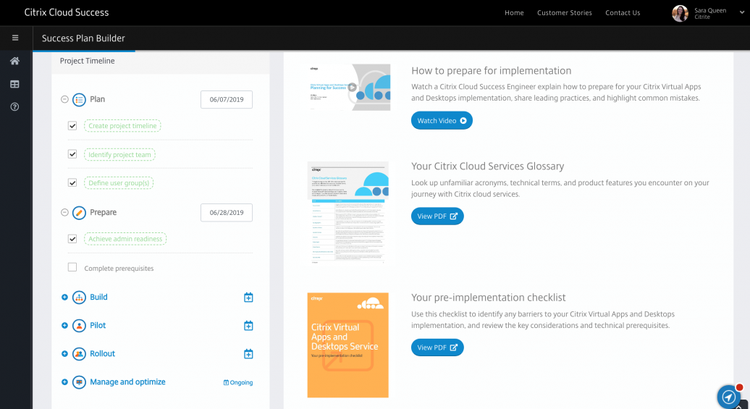Screen dimensions: 750x409
Task: Click the Pilot phase link
Action: tap(98, 325)
